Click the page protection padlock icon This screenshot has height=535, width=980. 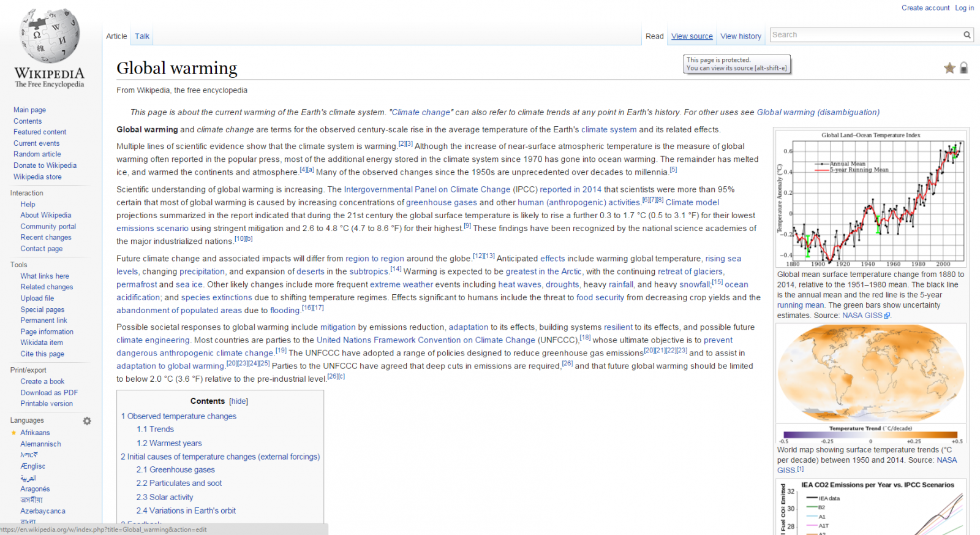(x=963, y=68)
